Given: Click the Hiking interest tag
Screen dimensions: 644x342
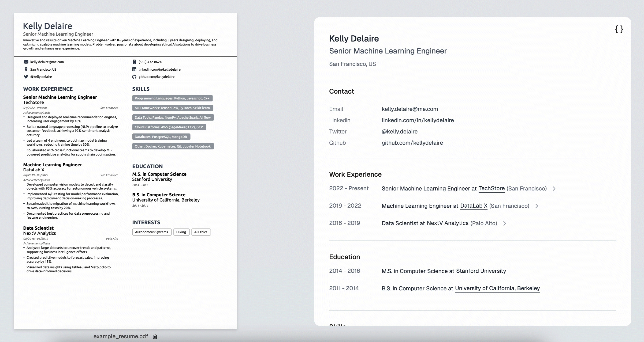Looking at the screenshot, I should pyautogui.click(x=181, y=232).
